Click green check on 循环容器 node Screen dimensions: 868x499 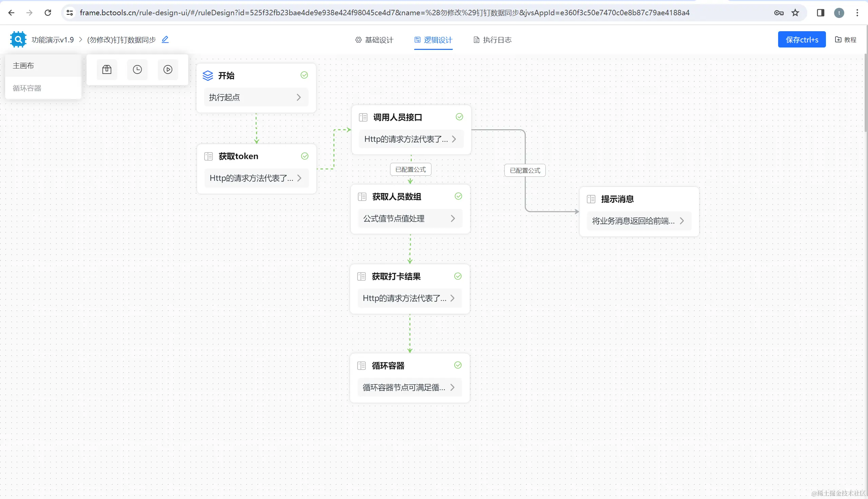tap(458, 365)
